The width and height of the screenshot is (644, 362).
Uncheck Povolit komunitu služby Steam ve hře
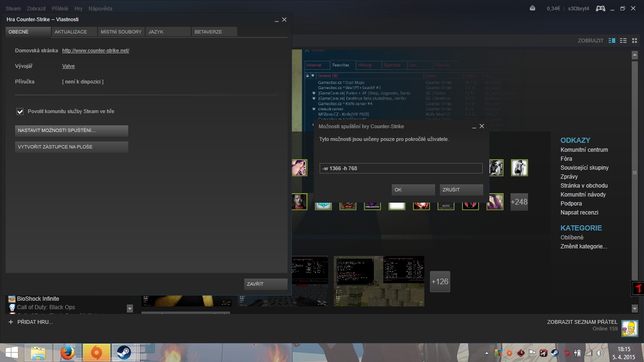(x=20, y=112)
